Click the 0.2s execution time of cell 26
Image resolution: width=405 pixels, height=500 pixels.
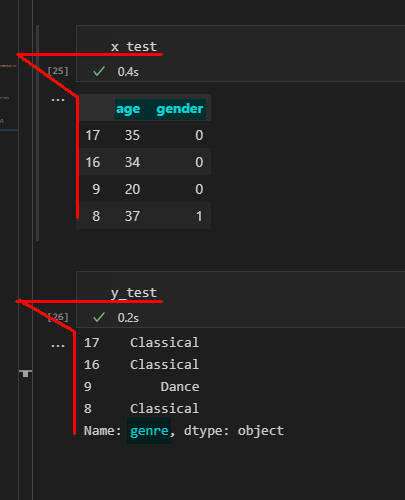tap(128, 318)
